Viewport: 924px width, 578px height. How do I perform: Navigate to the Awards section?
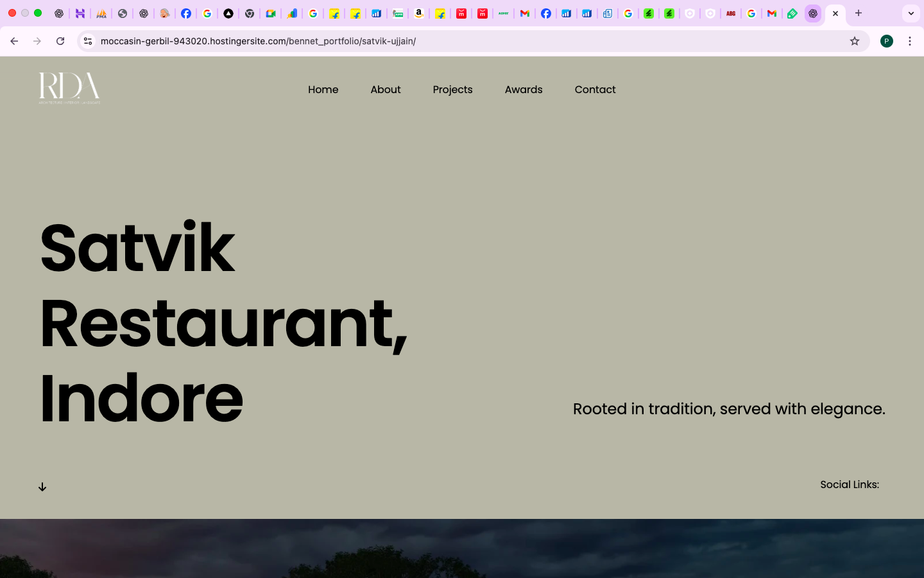pyautogui.click(x=524, y=90)
